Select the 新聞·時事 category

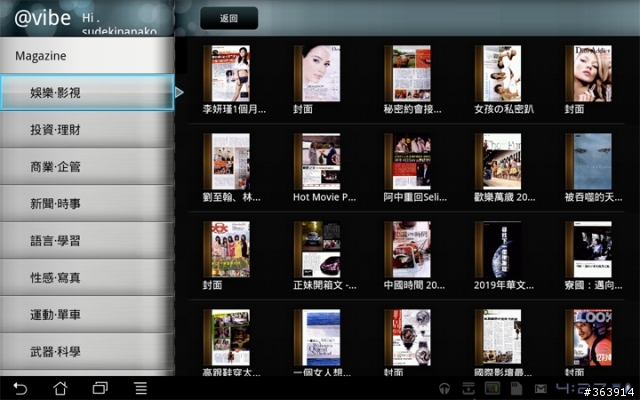[87, 204]
